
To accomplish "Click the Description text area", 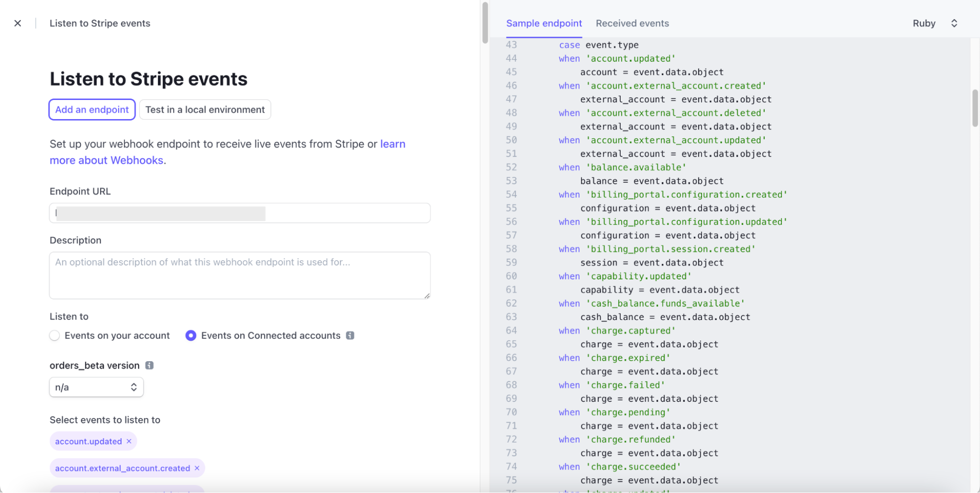I will pos(239,275).
